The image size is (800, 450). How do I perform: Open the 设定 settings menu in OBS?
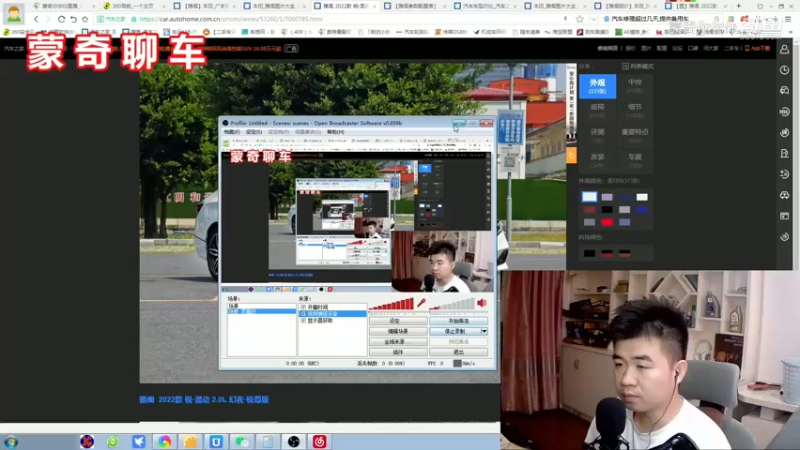[254, 132]
